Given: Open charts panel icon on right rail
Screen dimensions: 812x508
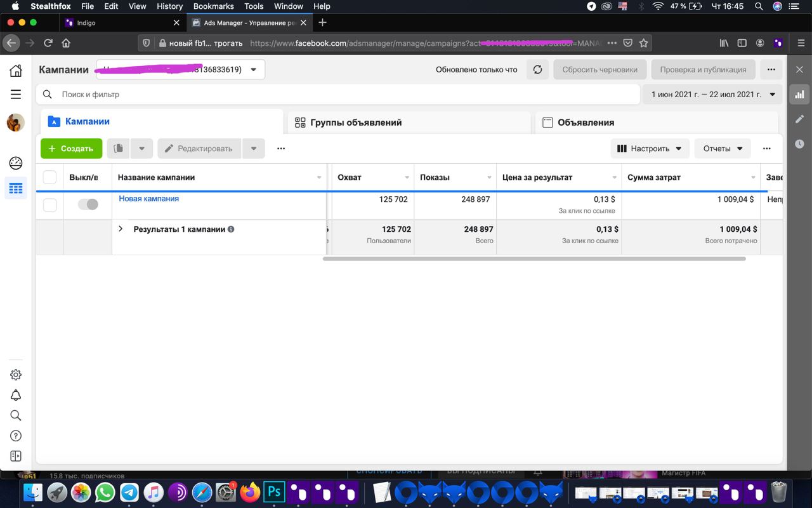Looking at the screenshot, I should 799,95.
